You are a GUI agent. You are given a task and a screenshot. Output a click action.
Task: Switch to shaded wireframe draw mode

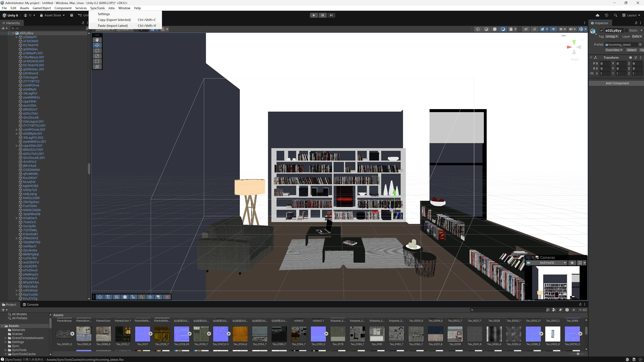(x=486, y=29)
